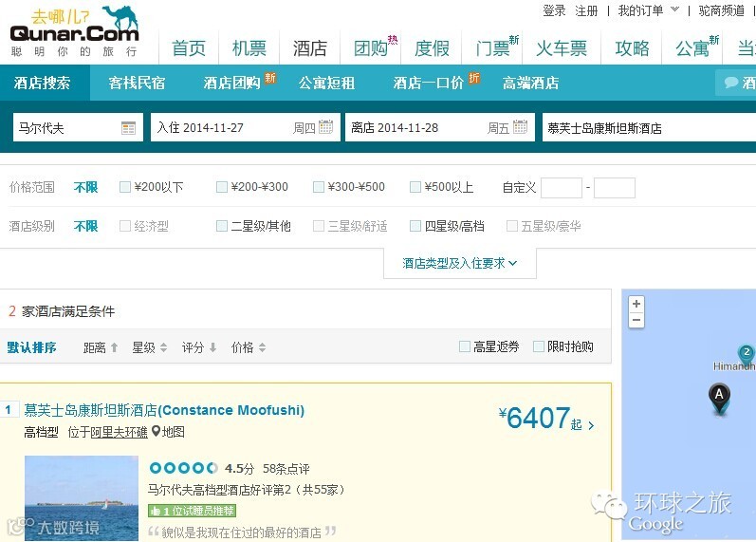
Task: Check the ¥200以下 price filter
Action: [125, 187]
